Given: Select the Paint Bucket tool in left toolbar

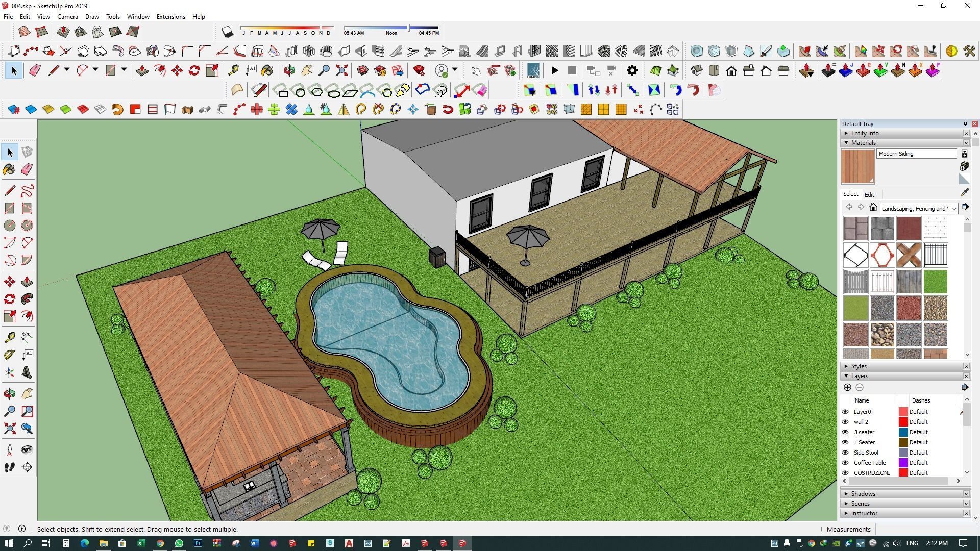Looking at the screenshot, I should click(10, 169).
